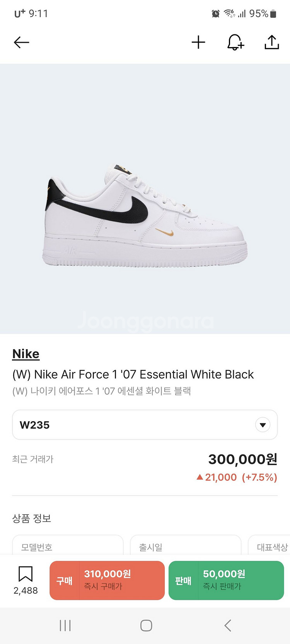
Task: Select the 모델번호 info card
Action: (68, 547)
